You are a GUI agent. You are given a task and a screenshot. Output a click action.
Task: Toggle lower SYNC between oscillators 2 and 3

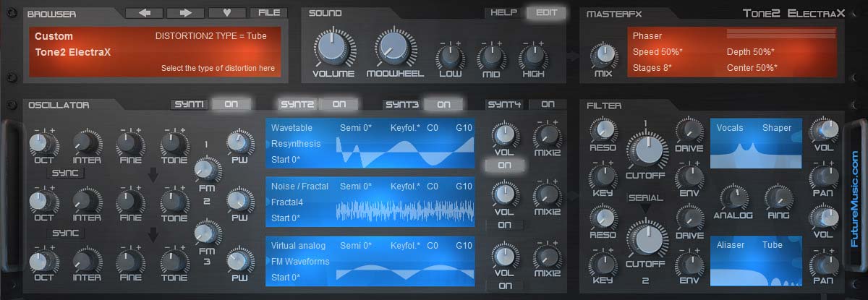[66, 233]
